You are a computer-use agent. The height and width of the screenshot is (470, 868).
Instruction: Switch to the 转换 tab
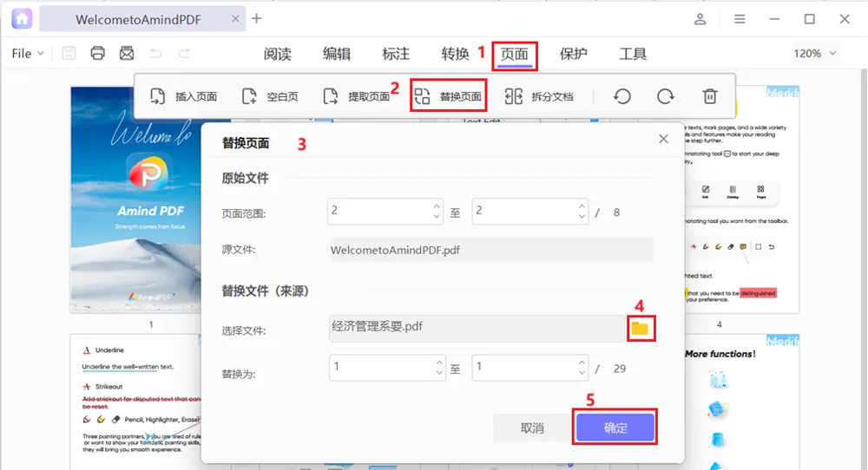pos(455,54)
